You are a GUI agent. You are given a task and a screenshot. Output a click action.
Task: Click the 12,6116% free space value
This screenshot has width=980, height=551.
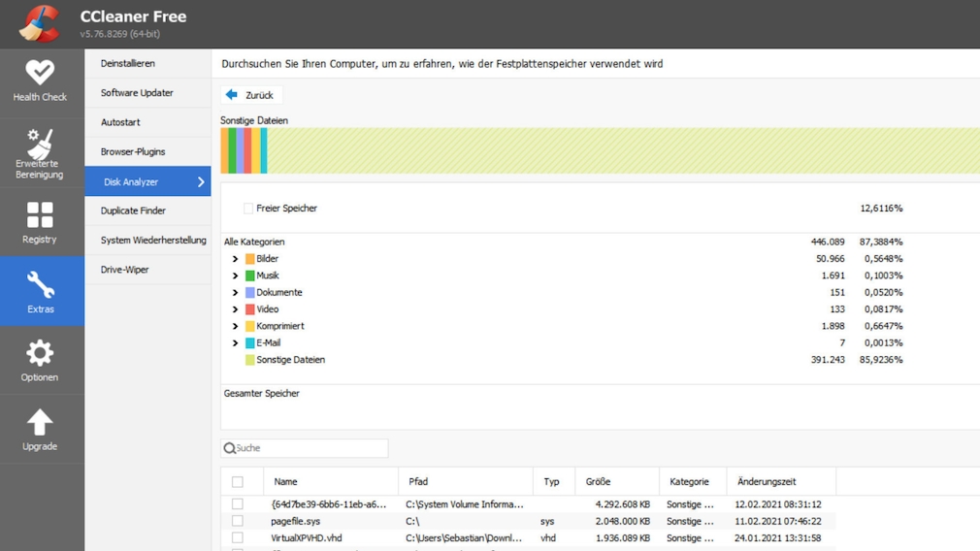click(x=881, y=208)
